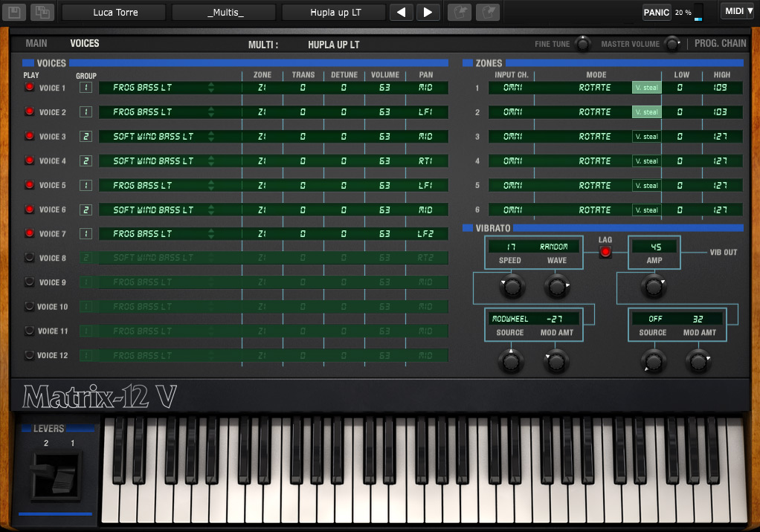Open Voice 2 patch selector arrows
This screenshot has height=532, width=760.
211,111
